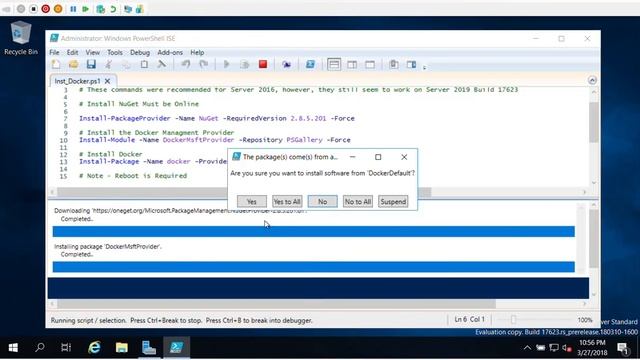Click the VM red Shut Down icon

[x=46, y=9]
